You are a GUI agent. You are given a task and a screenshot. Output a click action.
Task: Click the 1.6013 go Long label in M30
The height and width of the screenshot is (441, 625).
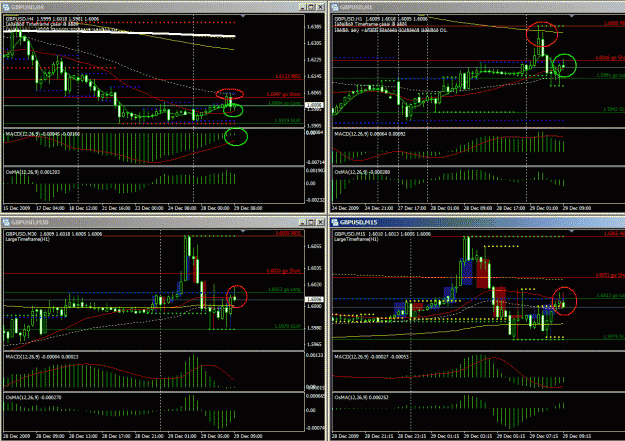(x=284, y=289)
